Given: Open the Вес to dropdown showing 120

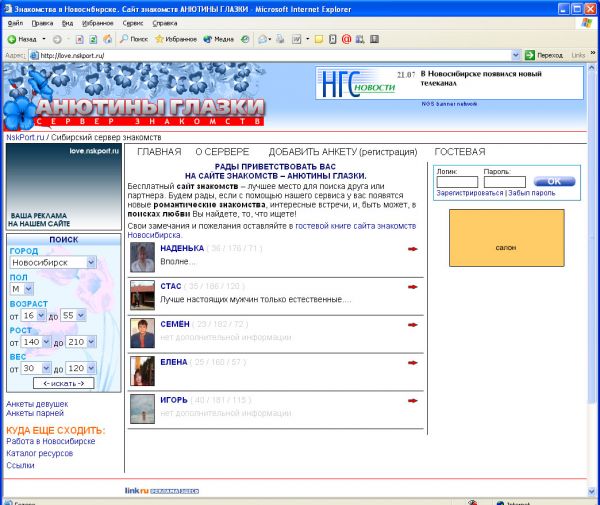Looking at the screenshot, I should coord(81,368).
